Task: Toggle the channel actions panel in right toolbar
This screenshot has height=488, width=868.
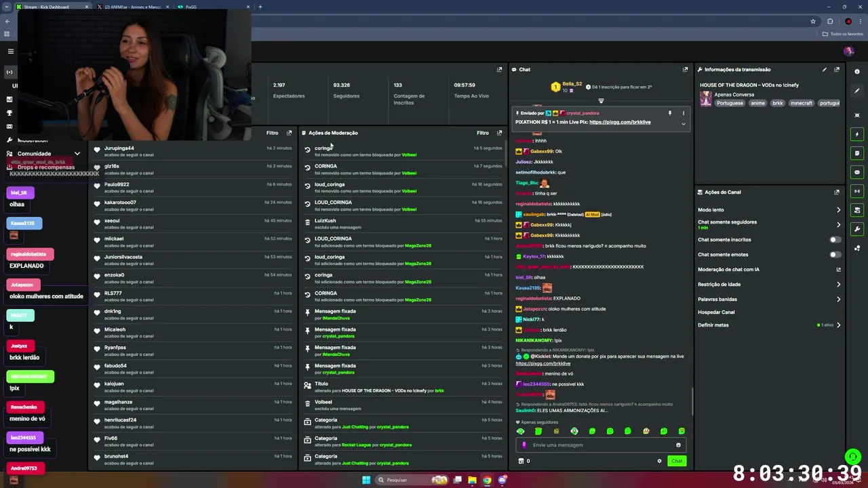Action: tap(857, 210)
